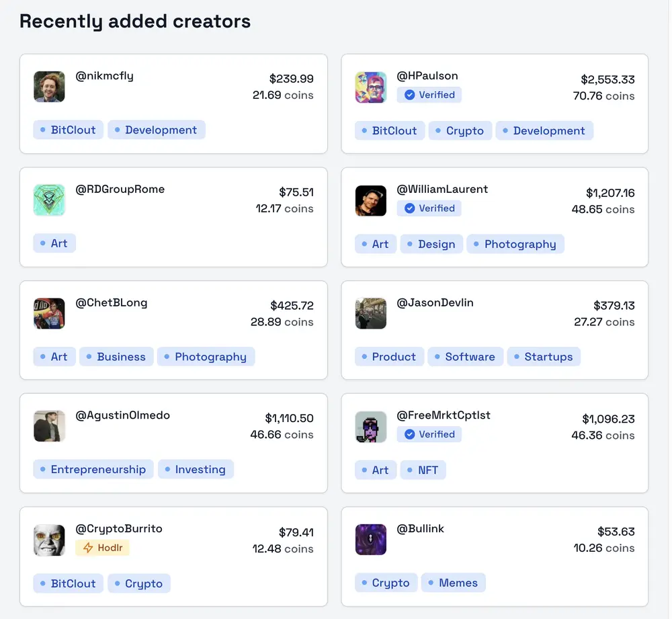Click the NFT tag on @FreeMrktCptlst's card
Image resolution: width=672 pixels, height=619 pixels.
point(423,469)
